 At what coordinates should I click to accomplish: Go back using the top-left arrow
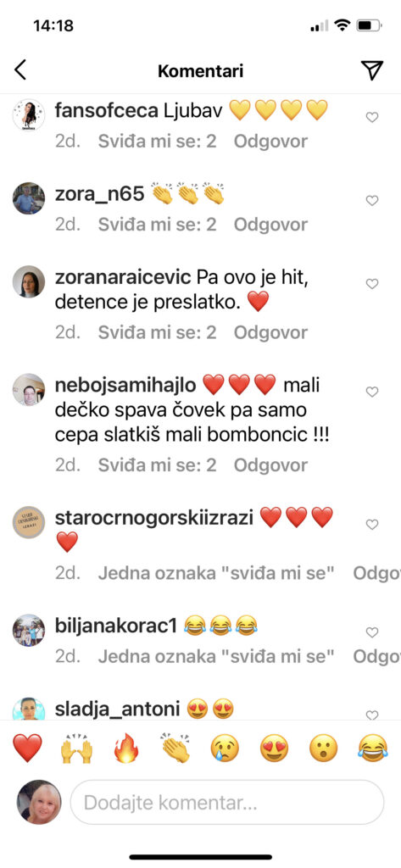click(20, 70)
